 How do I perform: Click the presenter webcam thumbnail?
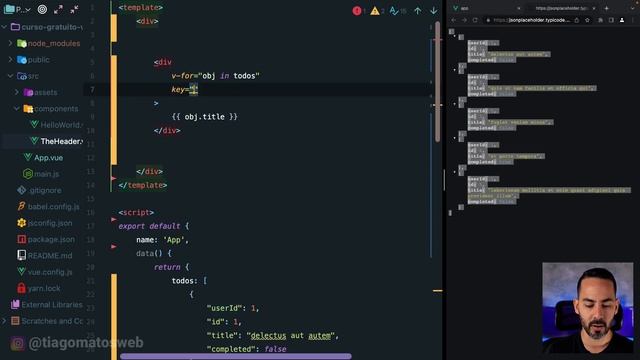pos(588,308)
